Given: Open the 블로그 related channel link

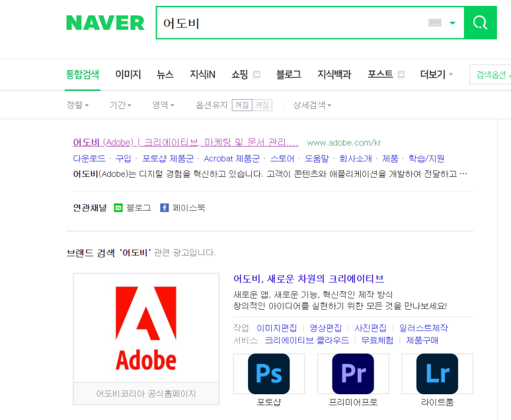Looking at the screenshot, I should (139, 208).
